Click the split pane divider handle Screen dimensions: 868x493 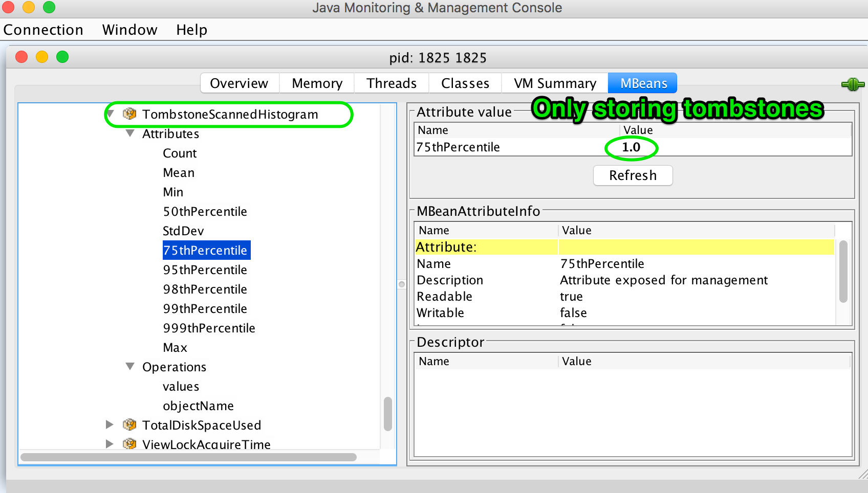click(402, 284)
